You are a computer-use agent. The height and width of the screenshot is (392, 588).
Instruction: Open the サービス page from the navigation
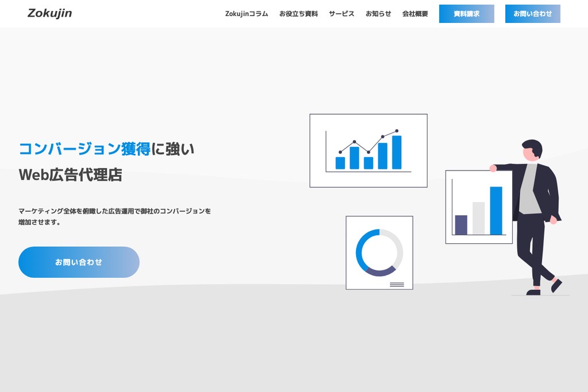(341, 13)
